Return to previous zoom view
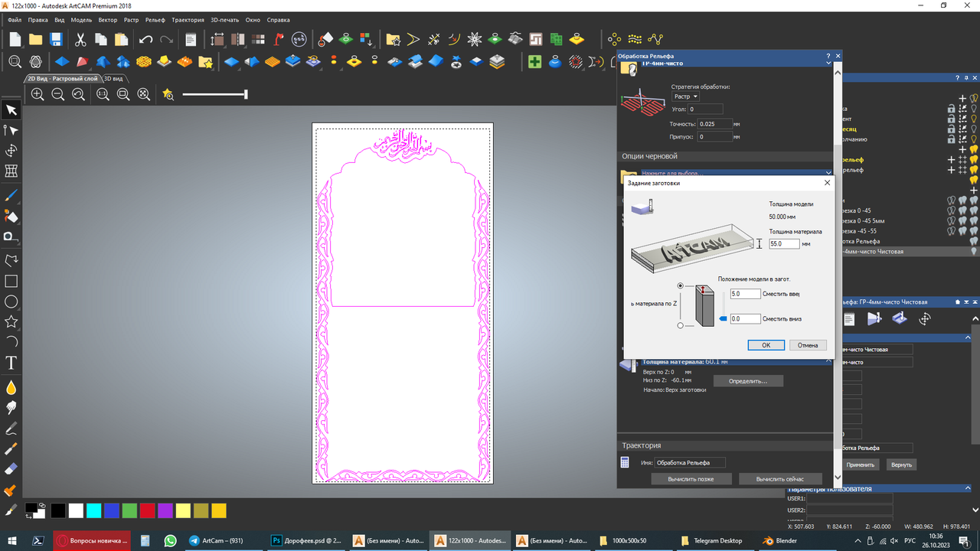The image size is (980, 551). 78,94
